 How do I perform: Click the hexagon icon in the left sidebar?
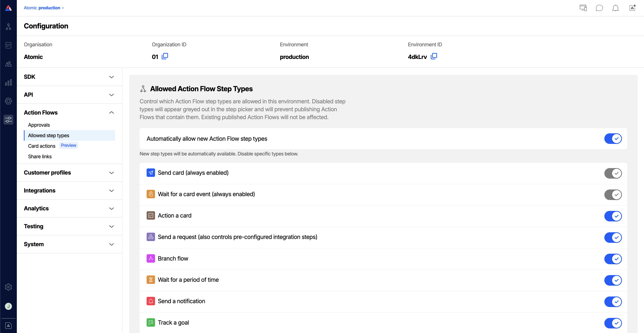(8, 101)
